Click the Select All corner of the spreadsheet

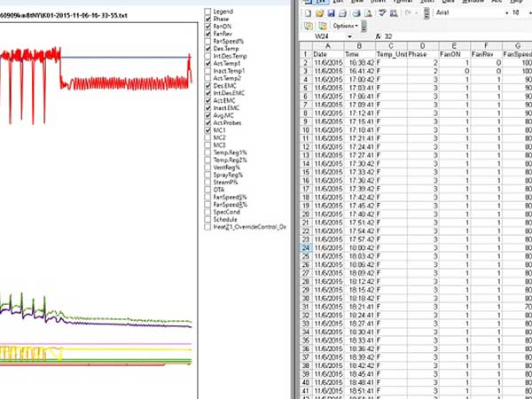point(305,45)
